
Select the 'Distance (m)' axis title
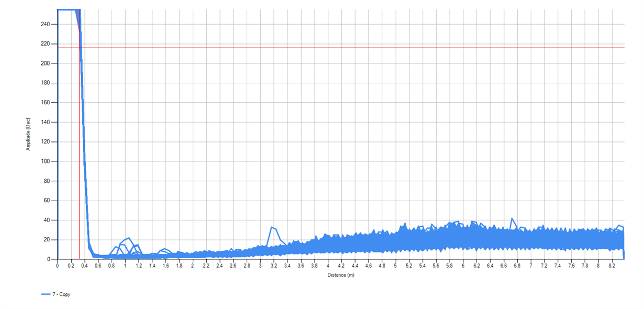coord(340,275)
